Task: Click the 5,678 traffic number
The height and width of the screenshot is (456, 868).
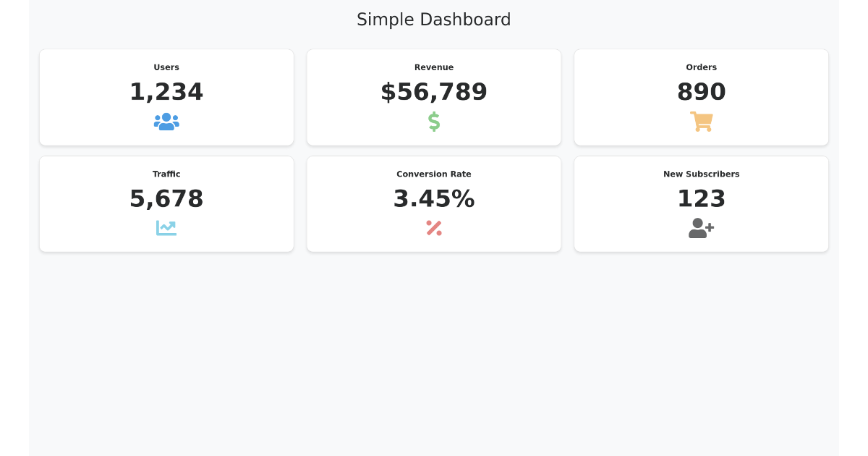Action: pos(166,199)
